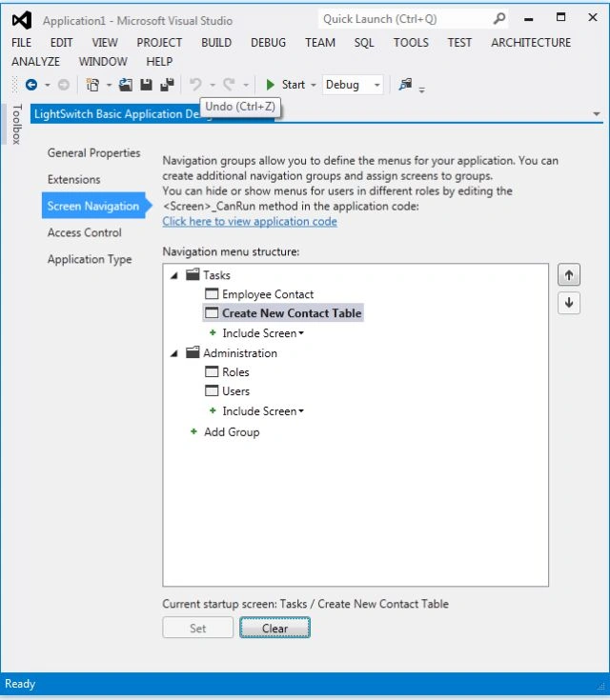Open the collapsed Toolbox side panel
The image size is (610, 700).
[x=16, y=124]
